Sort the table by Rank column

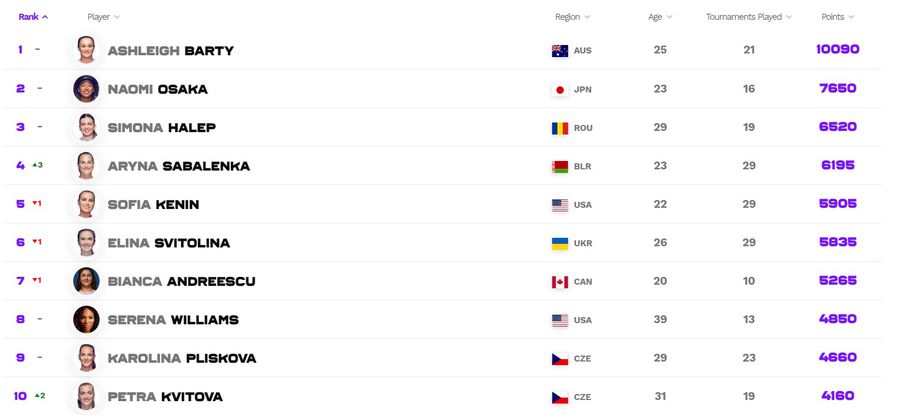point(33,17)
